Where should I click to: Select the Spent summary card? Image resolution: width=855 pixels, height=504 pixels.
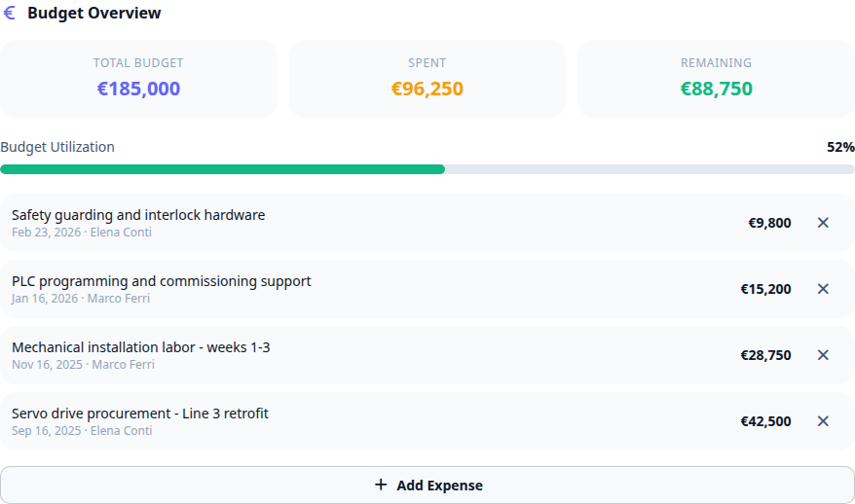click(x=427, y=79)
